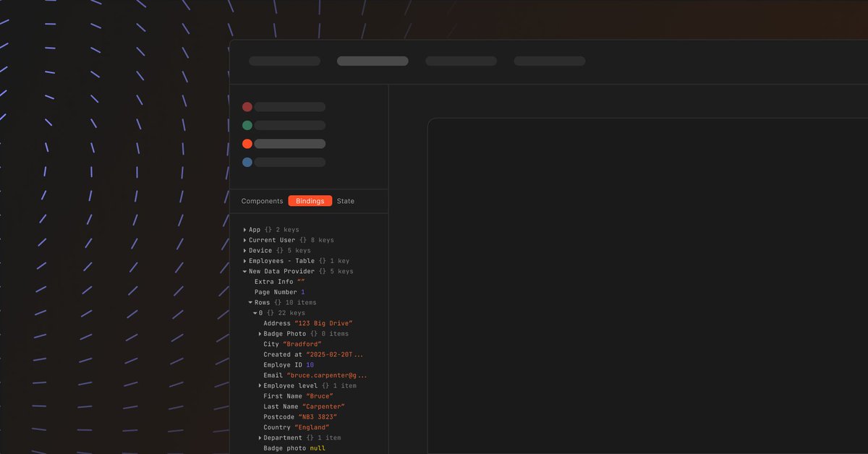Click the red color dot in the sidebar
The width and height of the screenshot is (868, 454).
coord(247,106)
